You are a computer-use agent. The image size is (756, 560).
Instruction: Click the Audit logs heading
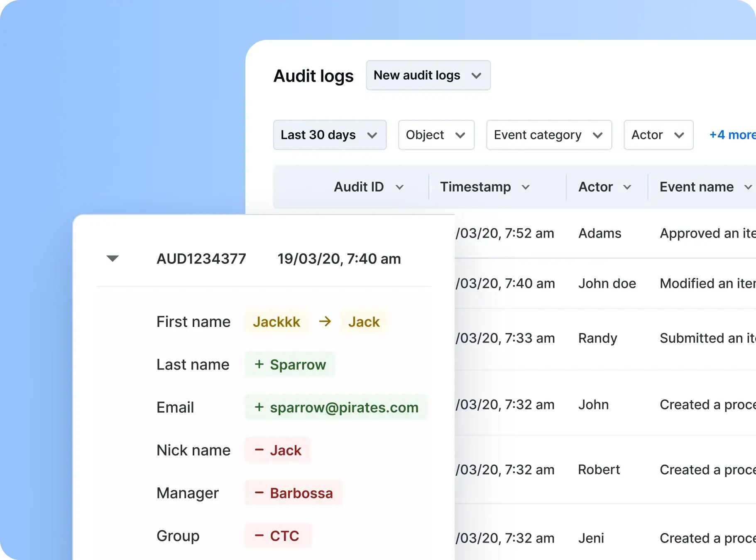click(x=313, y=75)
